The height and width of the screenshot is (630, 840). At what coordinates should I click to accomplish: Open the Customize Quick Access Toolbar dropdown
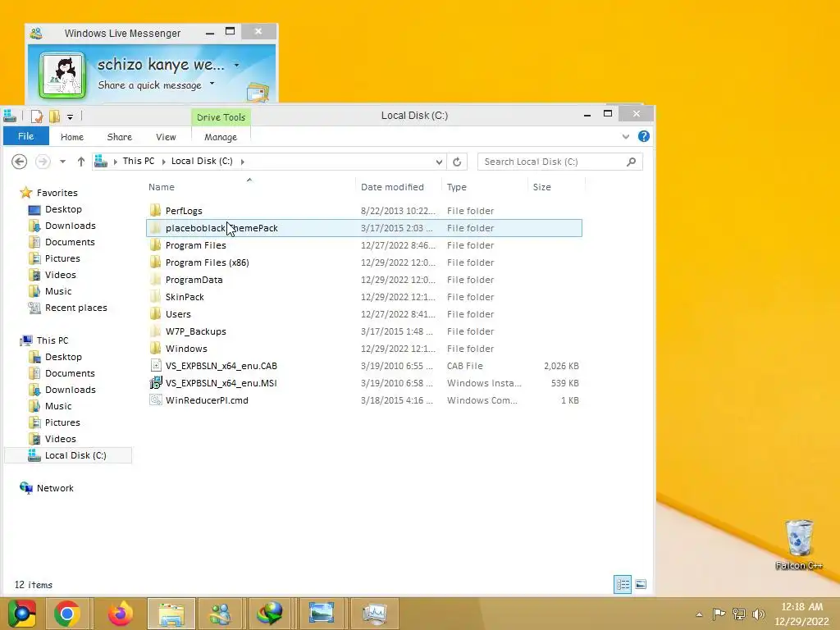(70, 116)
